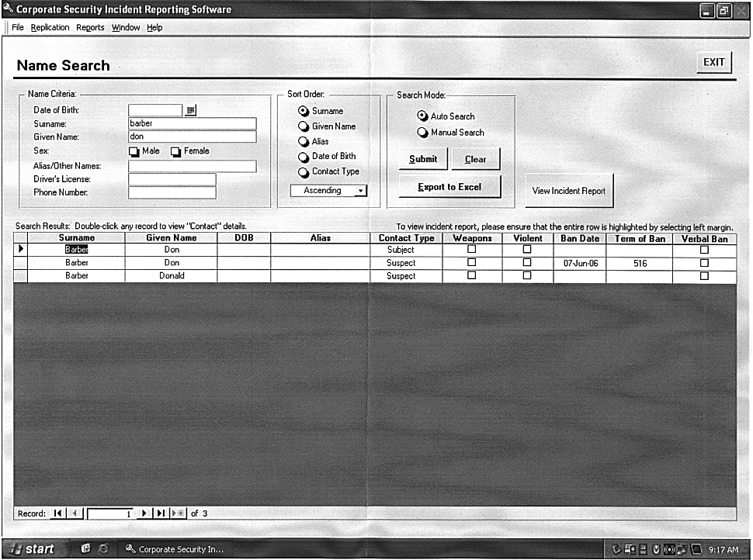Click Export to Excel button
This screenshot has width=753, height=560.
[x=449, y=187]
